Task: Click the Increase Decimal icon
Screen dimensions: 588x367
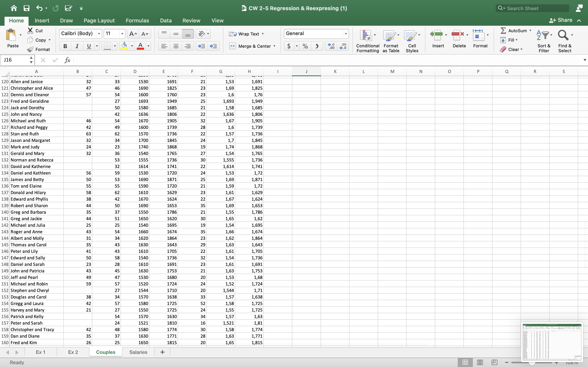Action: (x=331, y=46)
